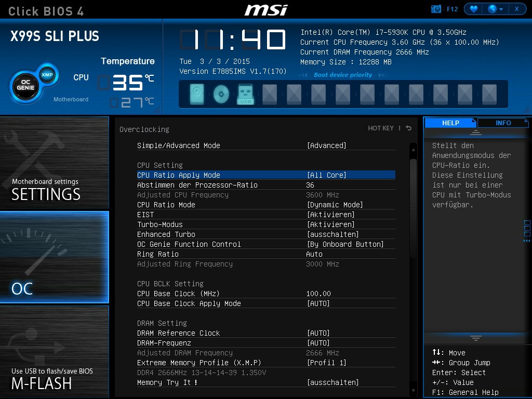Click the Adjusted CPU Frequency row

click(x=266, y=195)
